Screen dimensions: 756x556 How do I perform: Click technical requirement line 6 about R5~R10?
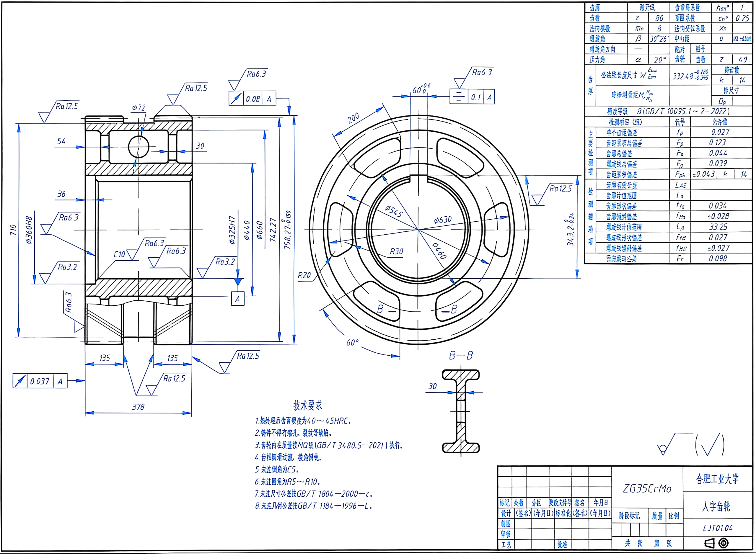click(287, 482)
